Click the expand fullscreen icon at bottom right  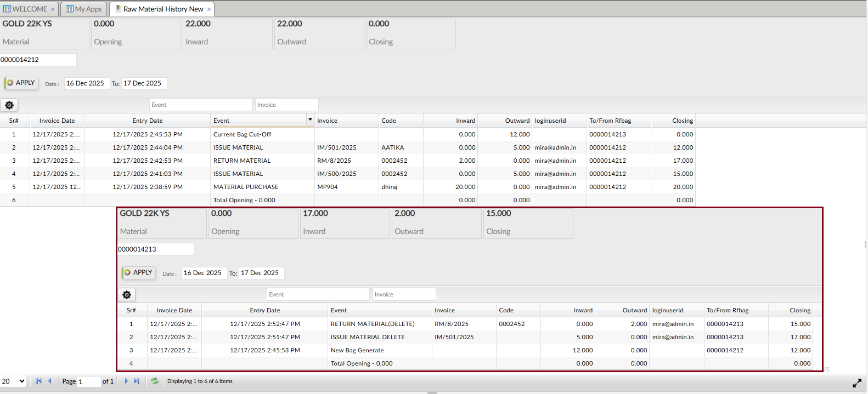856,384
